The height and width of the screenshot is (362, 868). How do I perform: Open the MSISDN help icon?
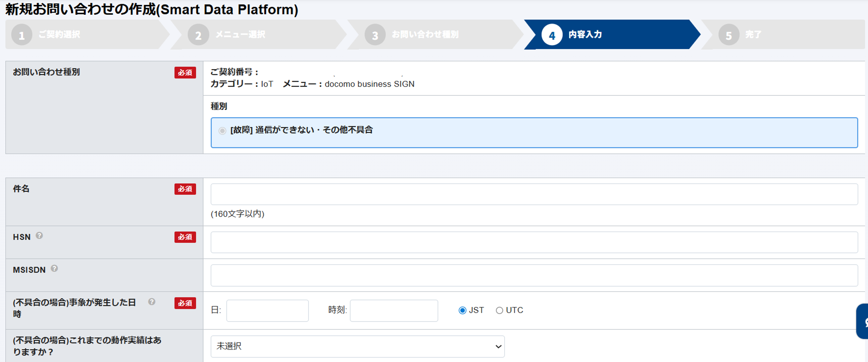coord(55,268)
